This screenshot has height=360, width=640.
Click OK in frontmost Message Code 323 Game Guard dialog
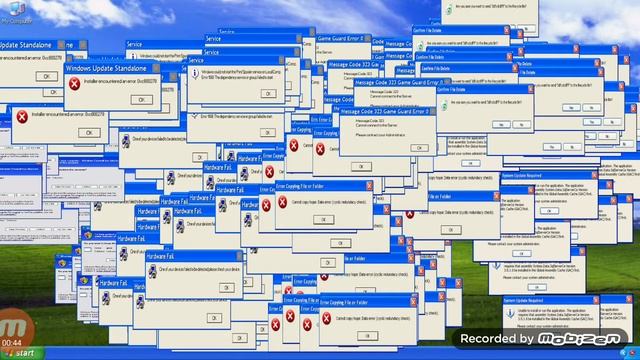419,148
